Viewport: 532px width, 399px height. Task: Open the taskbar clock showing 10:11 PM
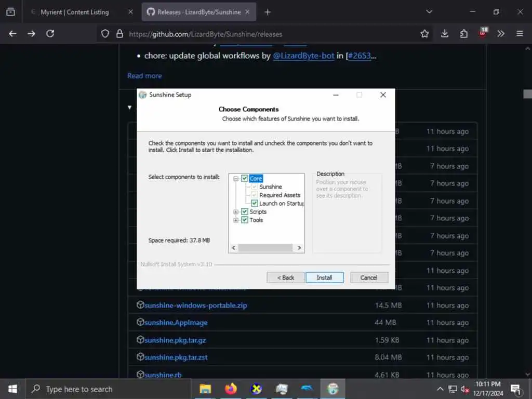[488, 389]
